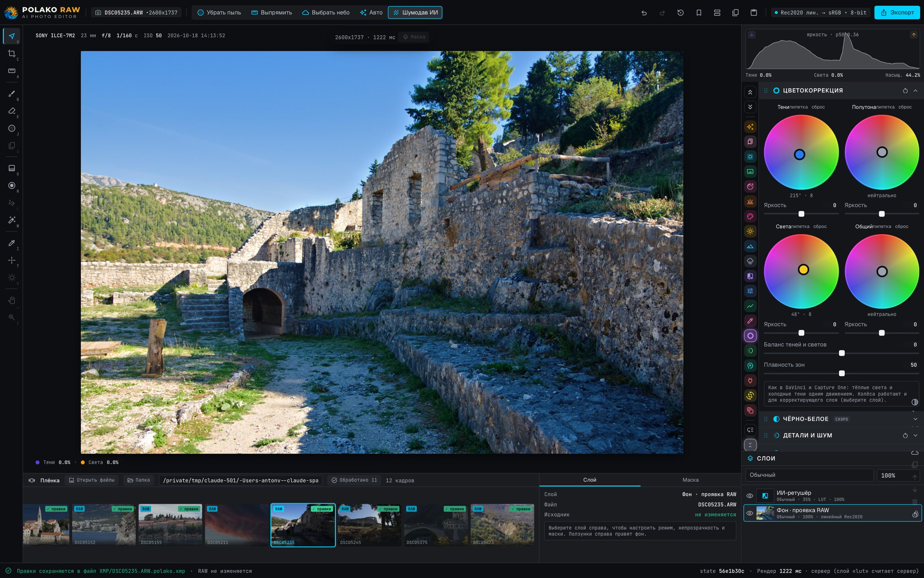This screenshot has height=578, width=924.
Task: Open the palette color panel icon
Action: [750, 217]
